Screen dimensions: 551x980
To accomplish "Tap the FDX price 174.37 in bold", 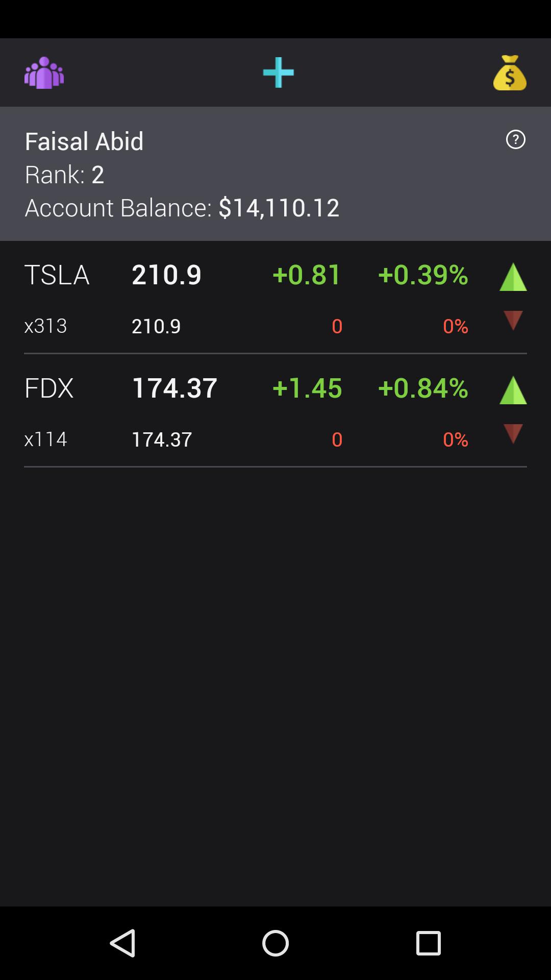I will pyautogui.click(x=174, y=388).
